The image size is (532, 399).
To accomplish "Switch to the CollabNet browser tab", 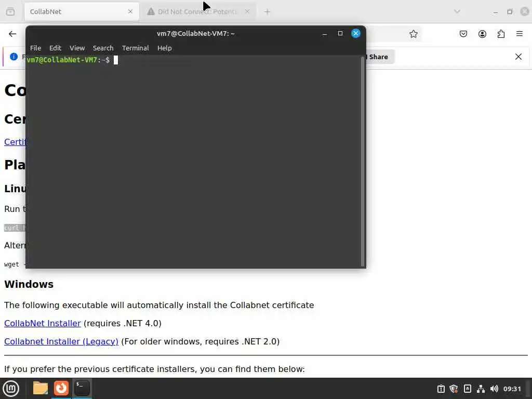I will coord(82,11).
